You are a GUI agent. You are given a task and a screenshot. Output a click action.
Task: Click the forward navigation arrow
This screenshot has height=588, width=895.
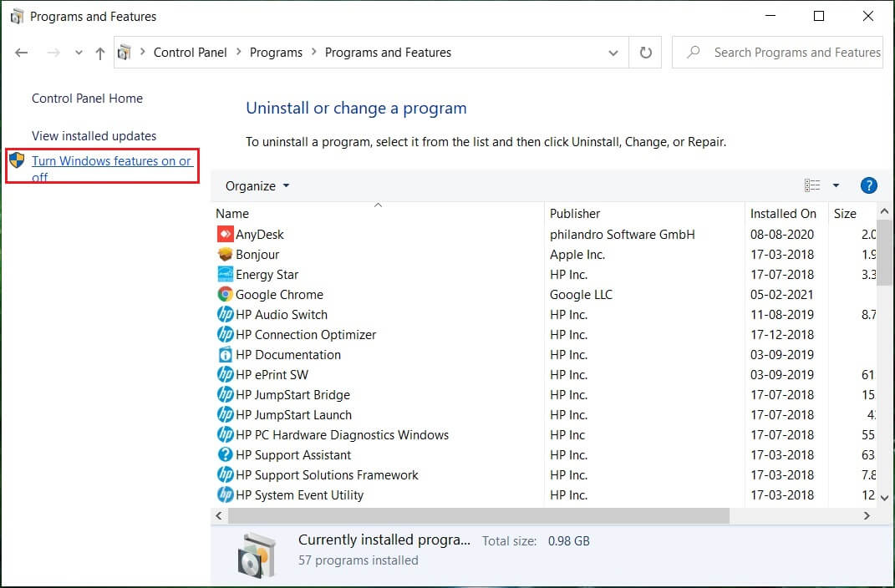click(x=53, y=53)
